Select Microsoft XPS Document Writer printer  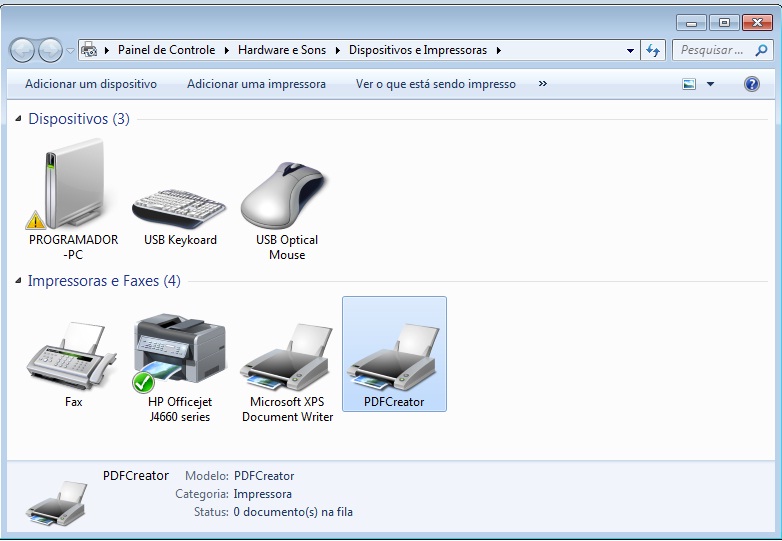[287, 357]
